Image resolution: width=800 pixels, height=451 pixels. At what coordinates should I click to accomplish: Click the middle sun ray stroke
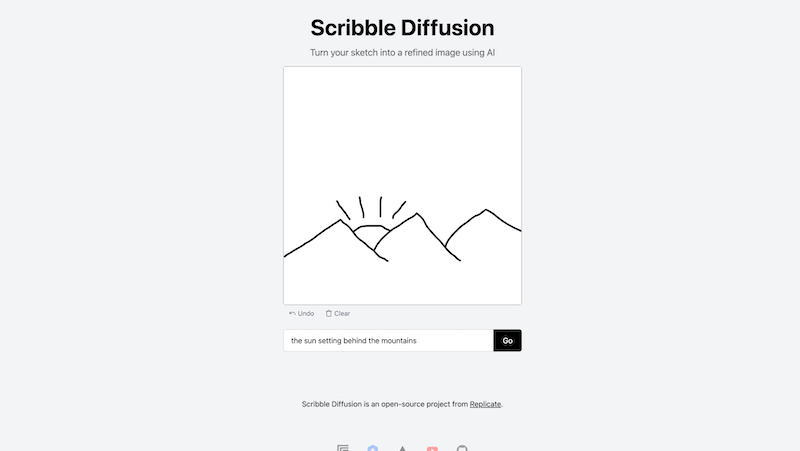coord(381,206)
